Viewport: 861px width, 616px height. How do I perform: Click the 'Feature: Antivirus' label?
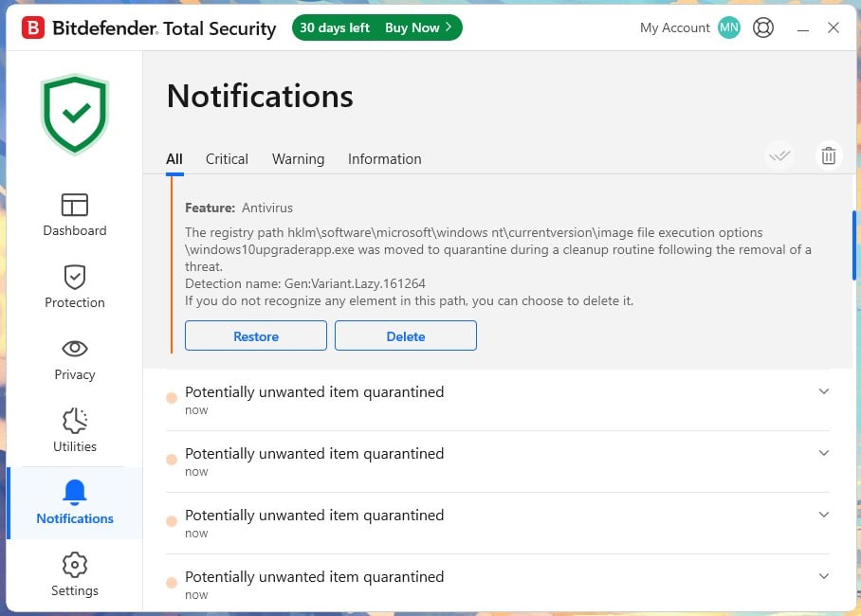coord(239,208)
